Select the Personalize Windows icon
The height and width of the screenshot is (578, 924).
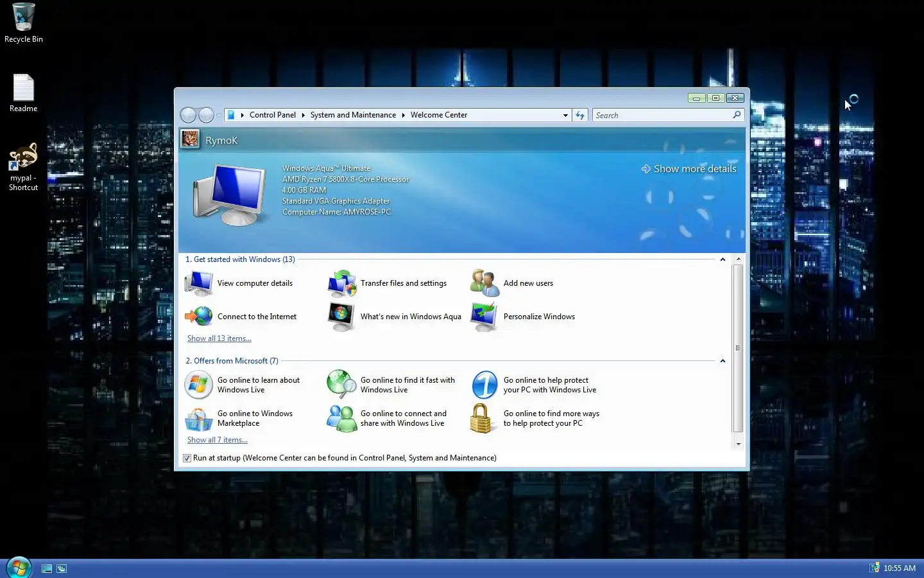(484, 317)
